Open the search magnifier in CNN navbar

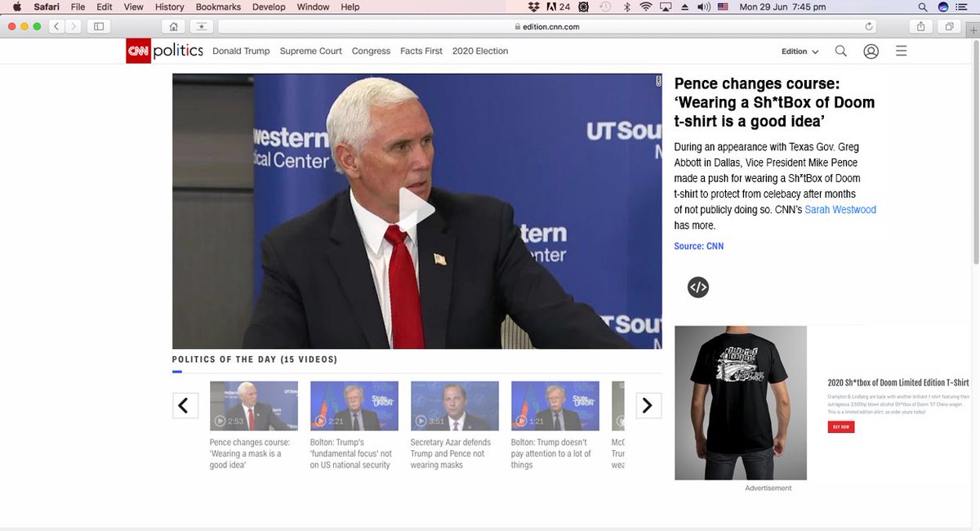pyautogui.click(x=840, y=51)
